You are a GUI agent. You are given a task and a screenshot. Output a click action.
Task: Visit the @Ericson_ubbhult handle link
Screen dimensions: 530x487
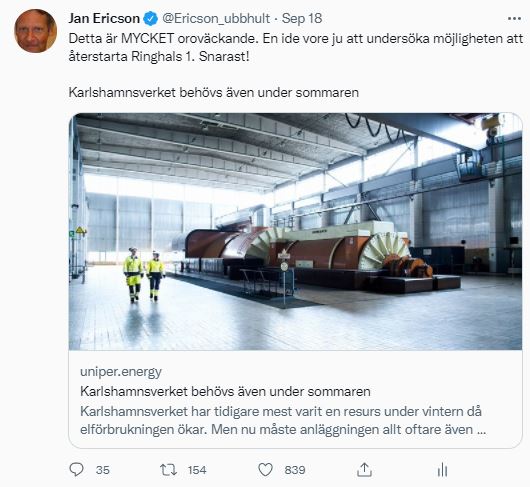point(216,19)
